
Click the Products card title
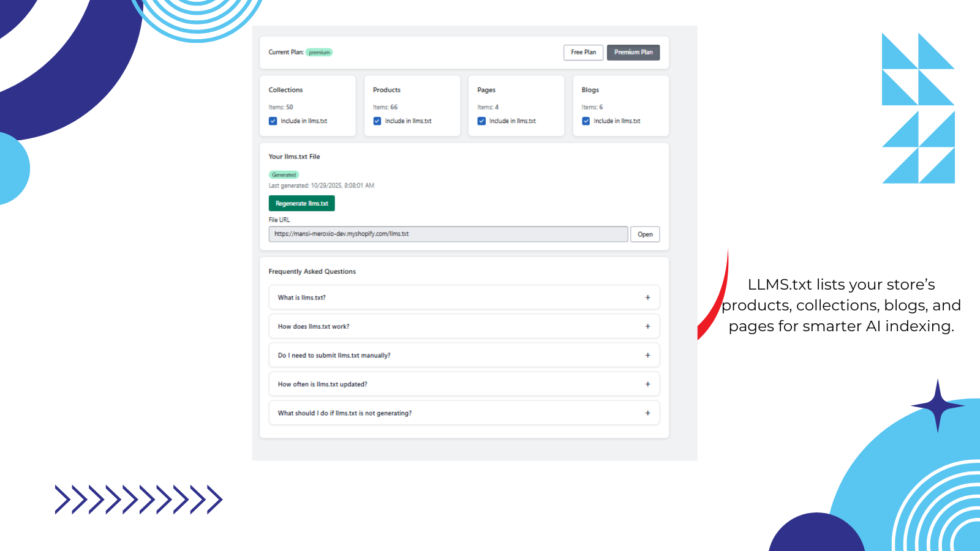[386, 90]
